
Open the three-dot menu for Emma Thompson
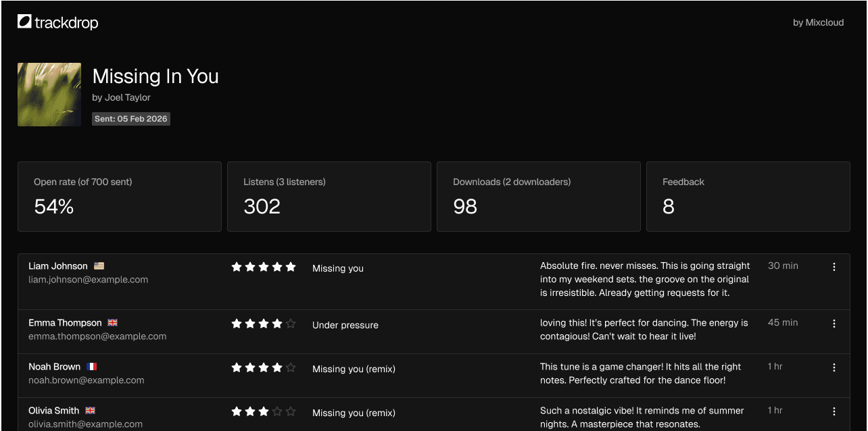(834, 324)
